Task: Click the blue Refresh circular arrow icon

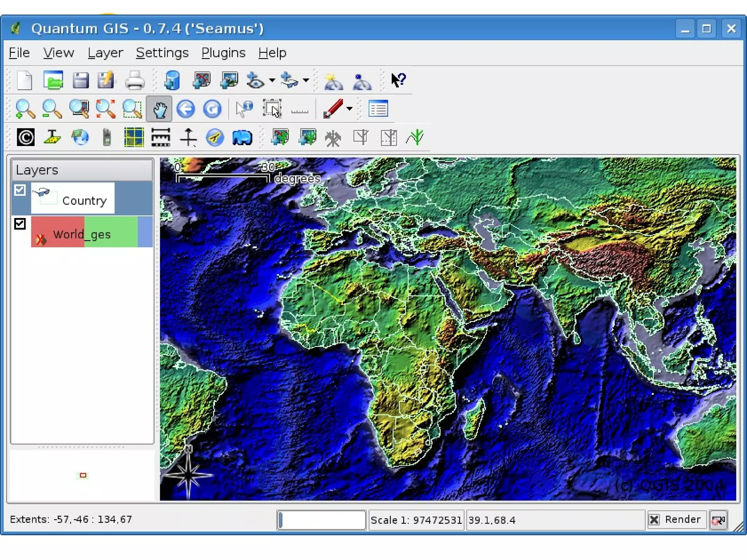Action: [212, 109]
